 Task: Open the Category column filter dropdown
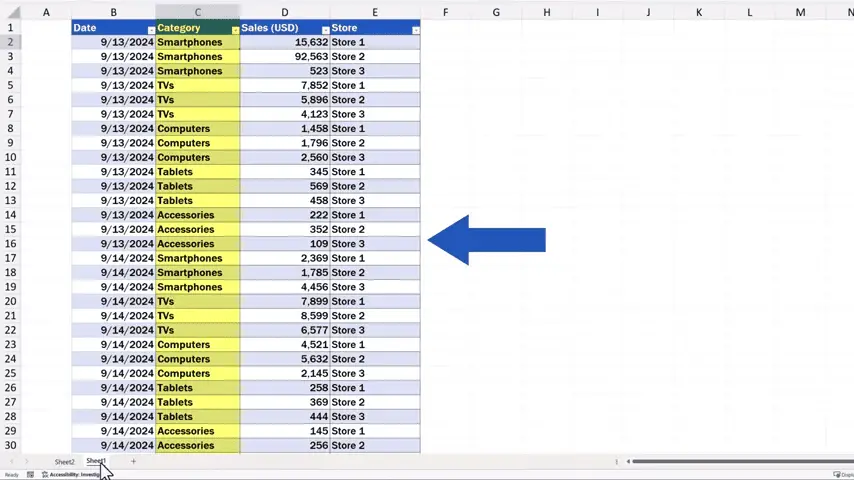[235, 30]
